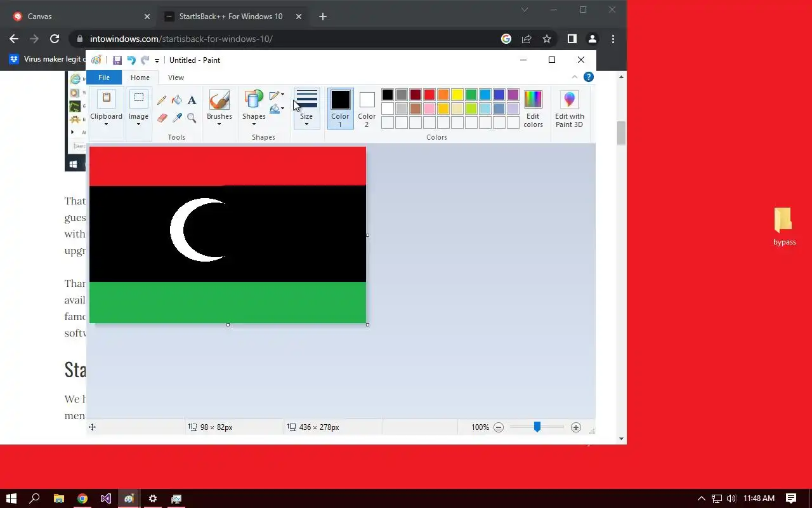Pick the green color swatch

(x=471, y=95)
